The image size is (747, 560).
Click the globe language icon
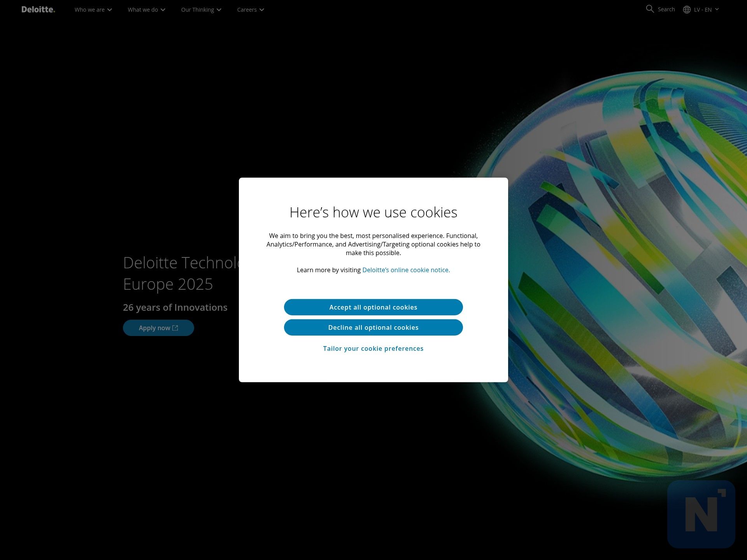[x=687, y=10]
